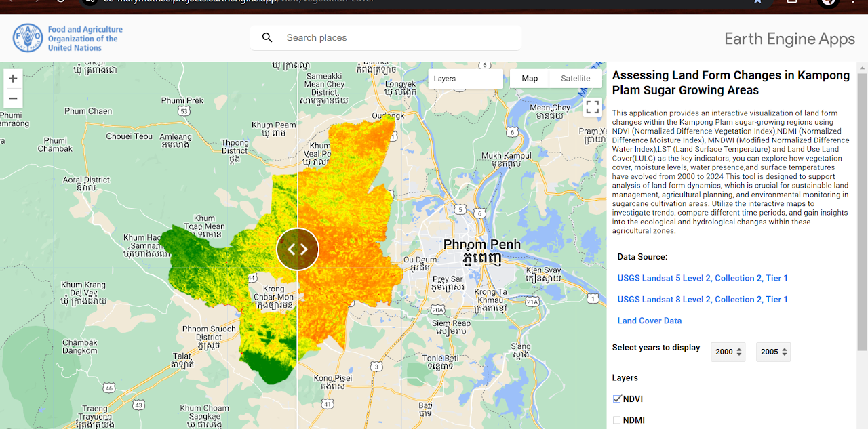
Task: Switch to the Map view tab
Action: (x=530, y=79)
